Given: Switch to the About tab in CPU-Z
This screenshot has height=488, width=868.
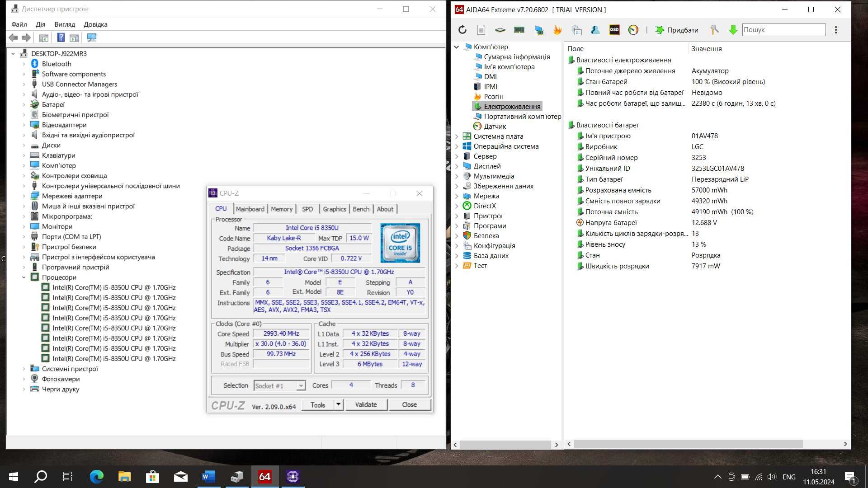Looking at the screenshot, I should click(x=385, y=209).
